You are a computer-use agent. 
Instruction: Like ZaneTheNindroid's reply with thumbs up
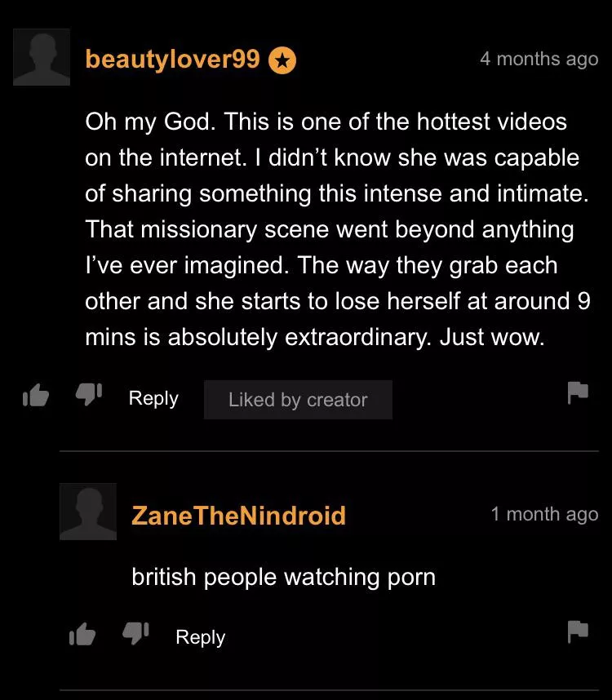82,635
